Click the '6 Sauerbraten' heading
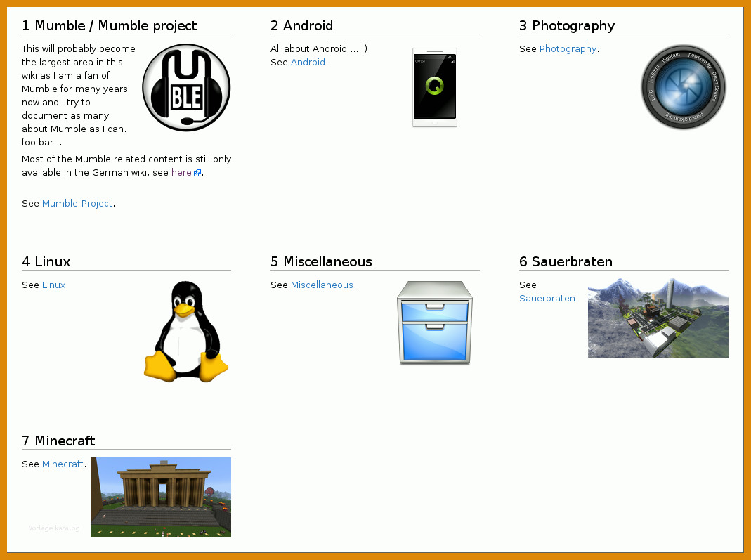This screenshot has height=560, width=751. tap(566, 261)
